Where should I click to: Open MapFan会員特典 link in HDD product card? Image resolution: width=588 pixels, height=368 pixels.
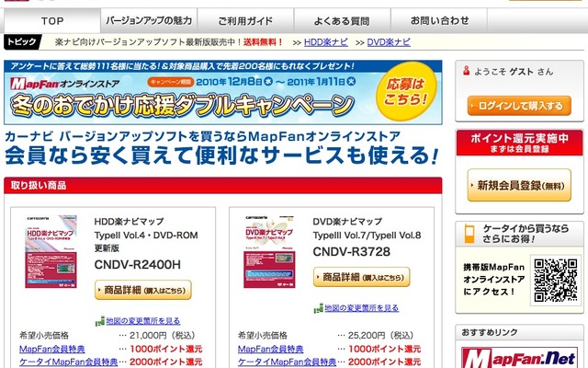[52, 349]
